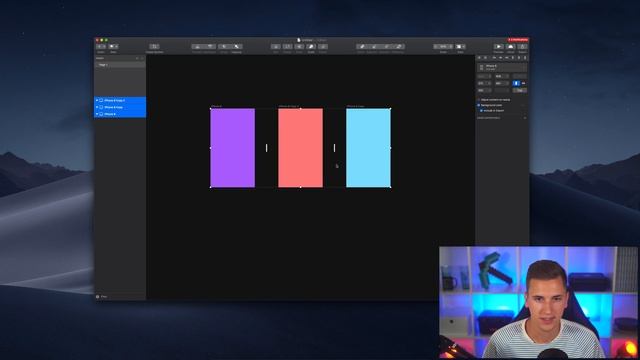Click the Subtract boolean operation icon

coord(374,47)
